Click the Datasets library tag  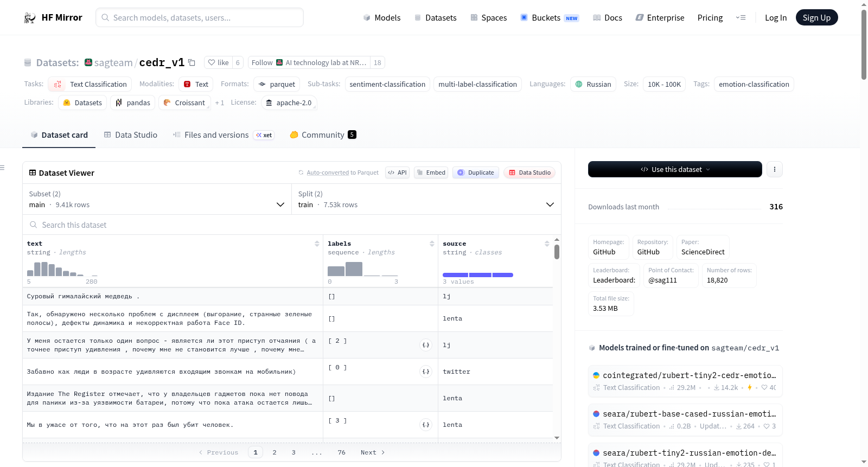pyautogui.click(x=82, y=103)
